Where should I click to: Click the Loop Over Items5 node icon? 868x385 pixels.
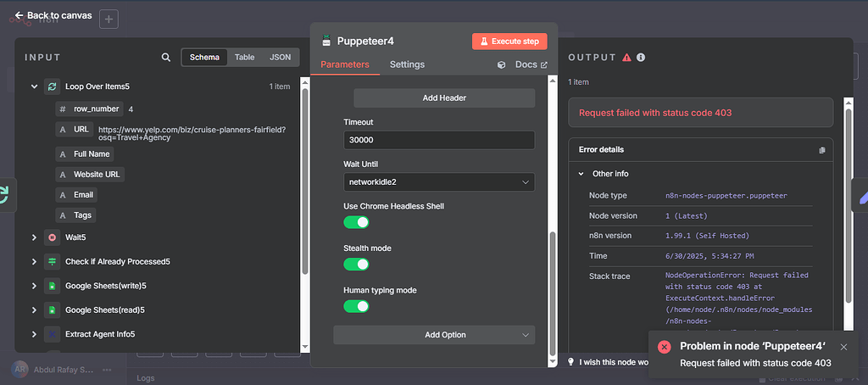pyautogui.click(x=52, y=86)
